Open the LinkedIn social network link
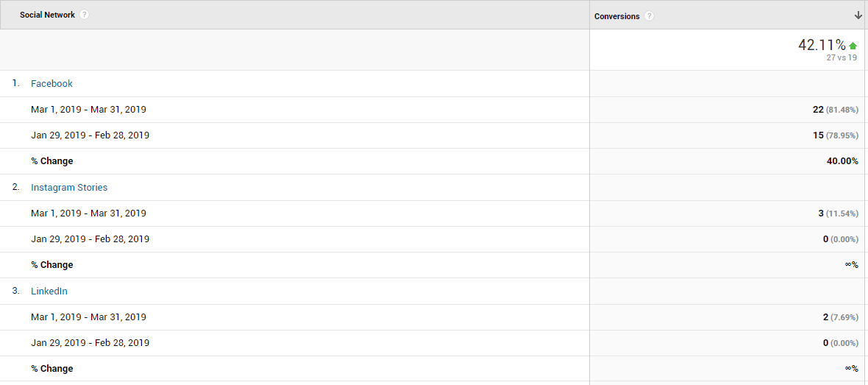This screenshot has height=385, width=868. pos(49,291)
